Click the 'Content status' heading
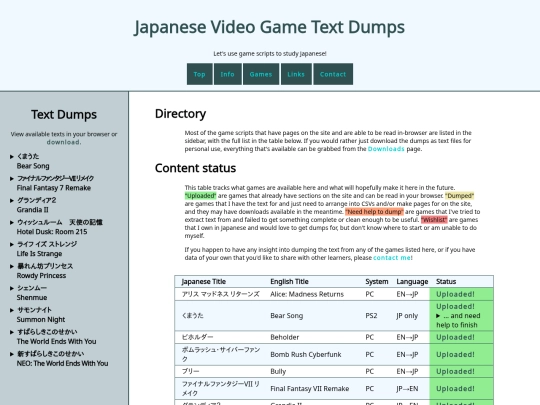 point(195,168)
